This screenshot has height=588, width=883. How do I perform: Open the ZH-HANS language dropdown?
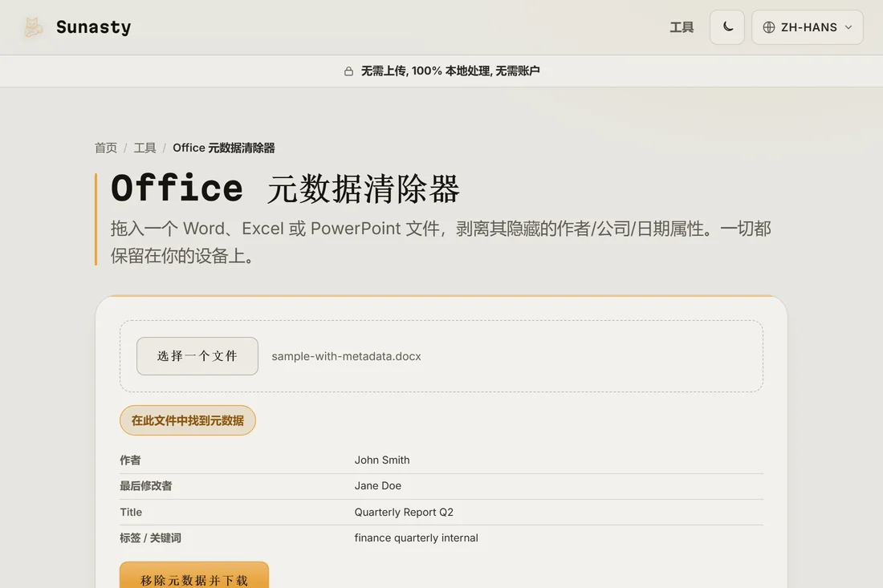point(807,27)
